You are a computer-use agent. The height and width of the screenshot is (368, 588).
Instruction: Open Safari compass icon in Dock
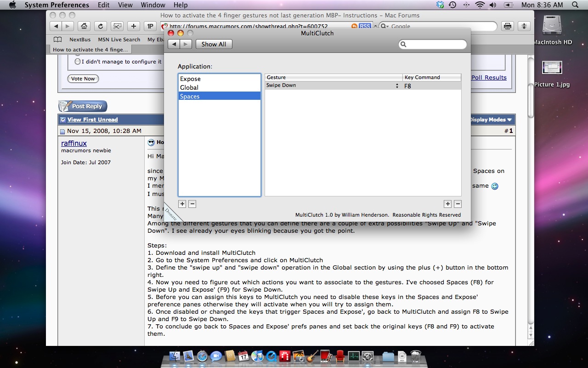[202, 356]
